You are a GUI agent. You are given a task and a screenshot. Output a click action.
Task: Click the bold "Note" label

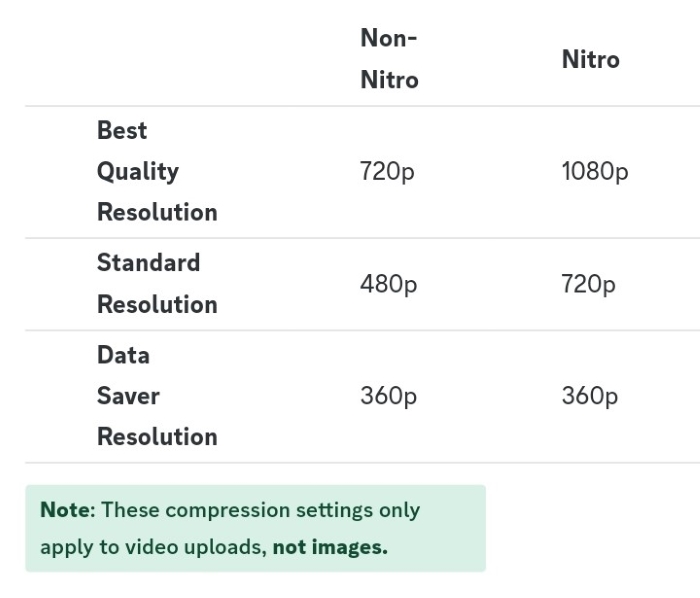(x=64, y=510)
